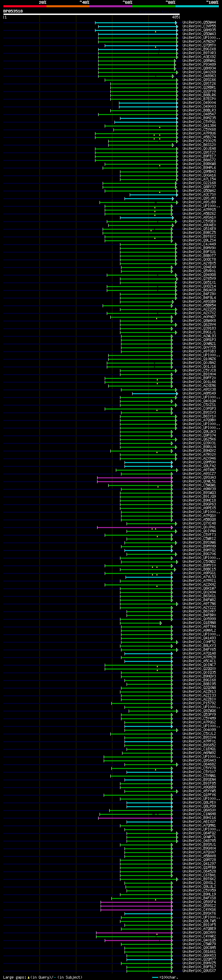Click the UniRef100_Q9SC66 label
222x980 pixels.
pyautogui.click(x=199, y=80)
